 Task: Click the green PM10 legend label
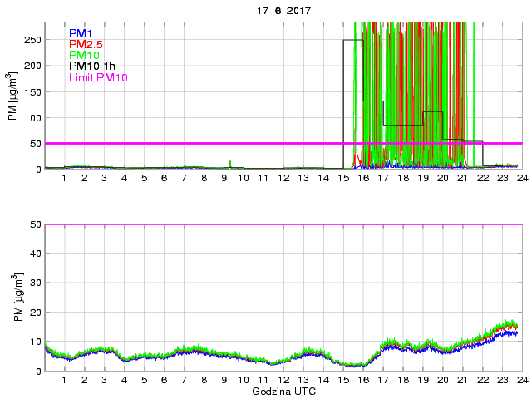(x=84, y=55)
